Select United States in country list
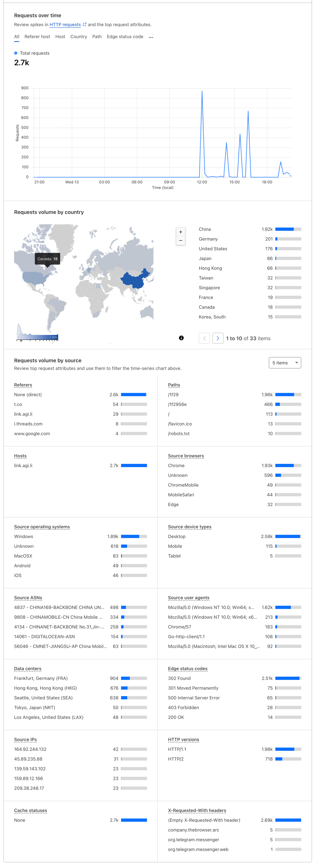This screenshot has width=316, height=868. (x=250, y=249)
